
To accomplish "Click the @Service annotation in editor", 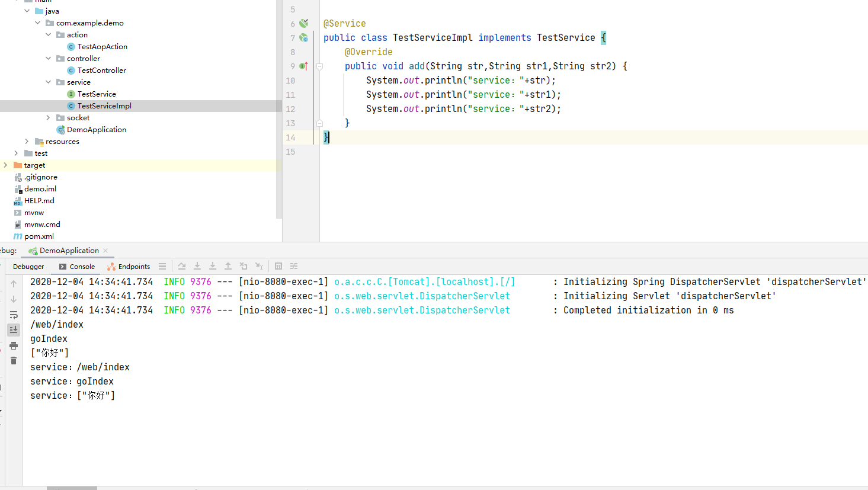I will tap(344, 23).
